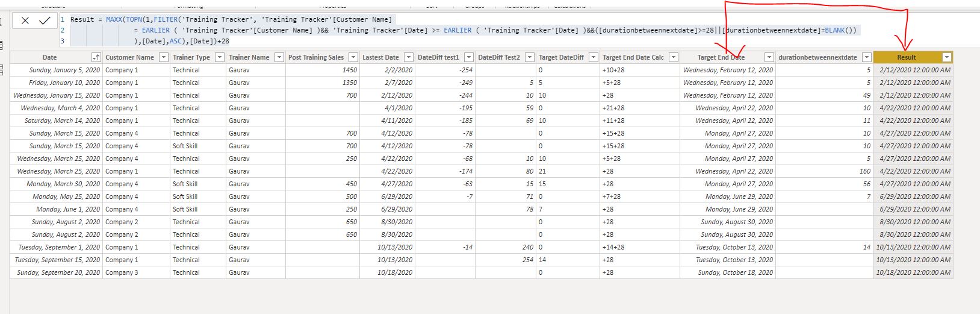Click the 160 durationbetweennextdate cell

tap(824, 171)
